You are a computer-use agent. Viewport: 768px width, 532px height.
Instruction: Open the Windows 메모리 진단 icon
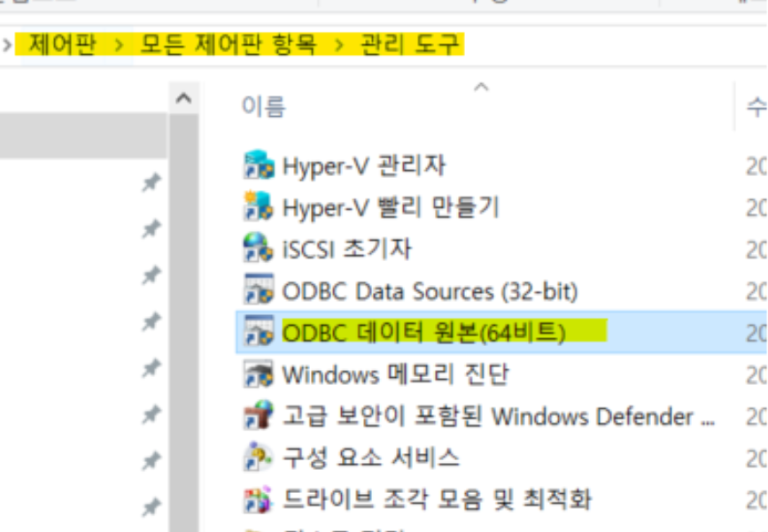(258, 374)
